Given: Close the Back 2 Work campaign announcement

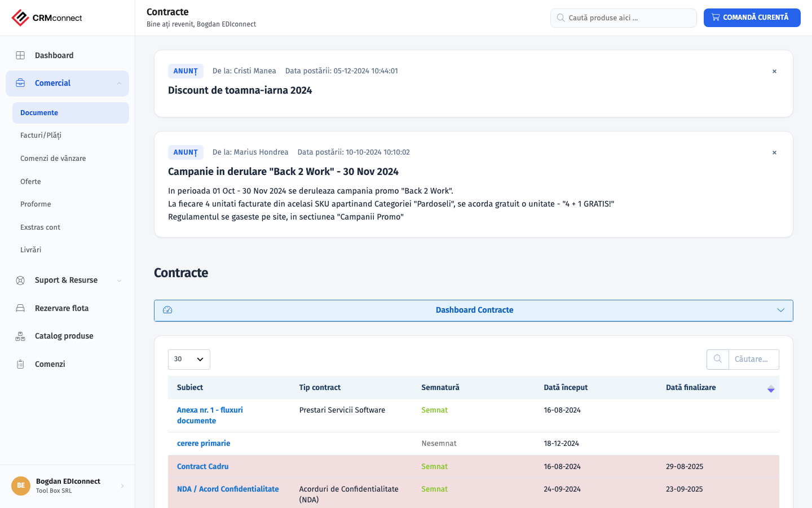Looking at the screenshot, I should coord(774,152).
